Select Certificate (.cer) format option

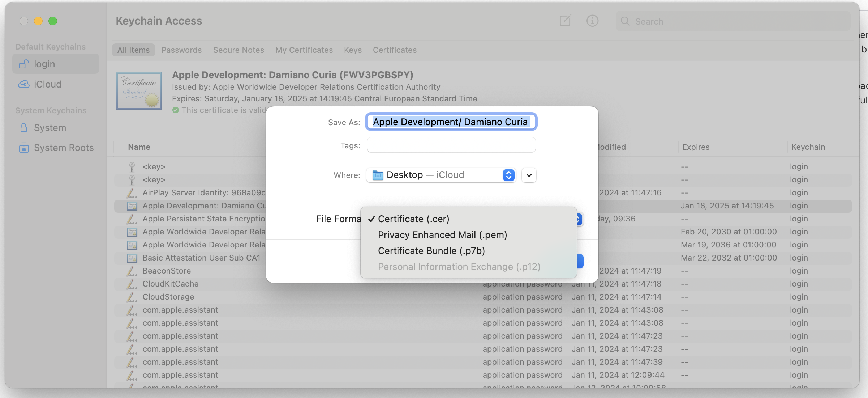pos(413,219)
